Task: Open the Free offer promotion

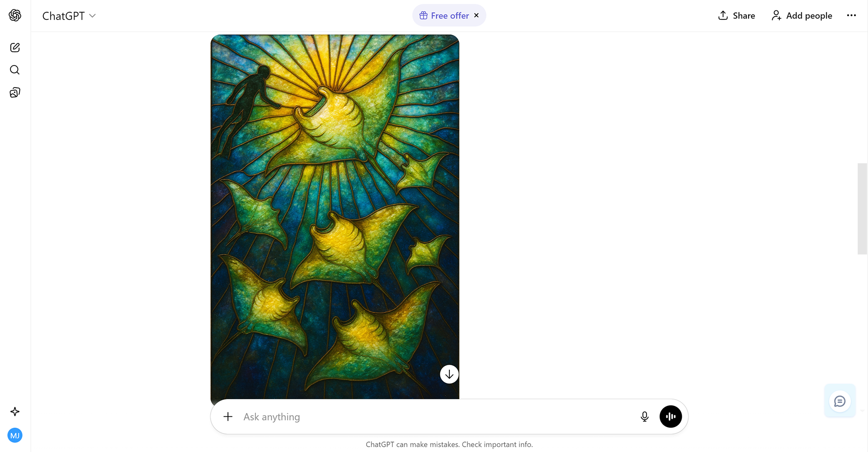Action: (444, 15)
